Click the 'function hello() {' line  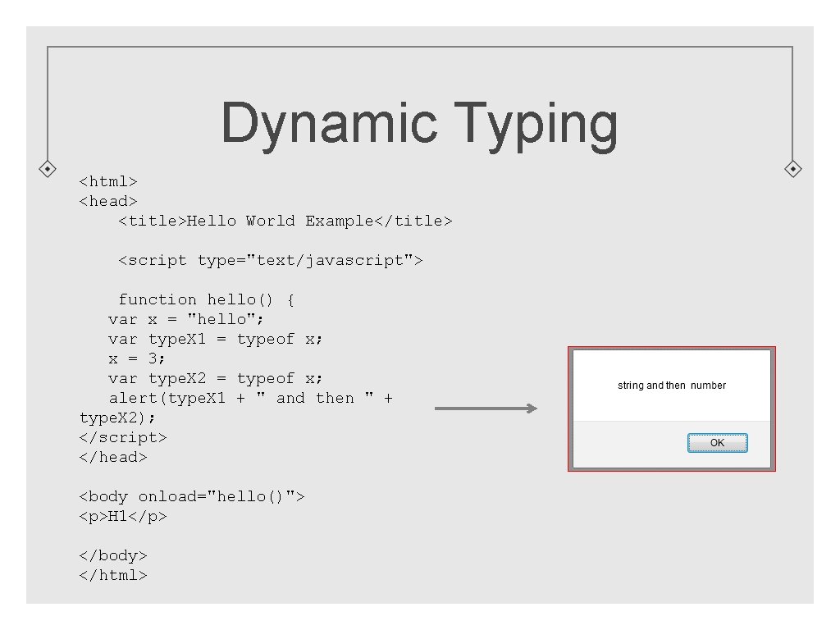click(206, 300)
